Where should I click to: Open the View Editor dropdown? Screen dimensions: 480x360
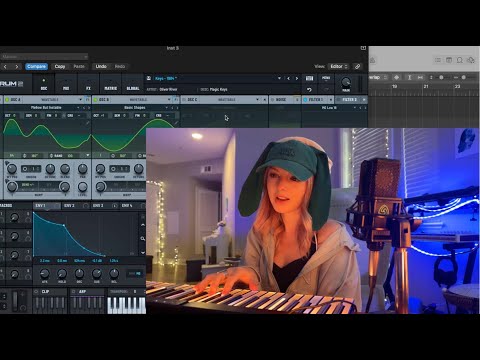[x=338, y=67]
